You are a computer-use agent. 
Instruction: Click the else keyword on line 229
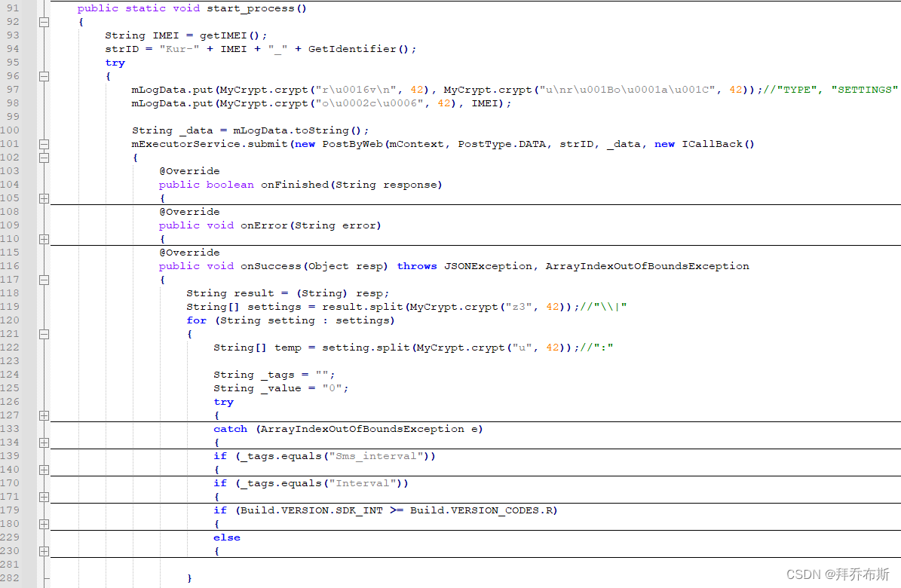[227, 537]
